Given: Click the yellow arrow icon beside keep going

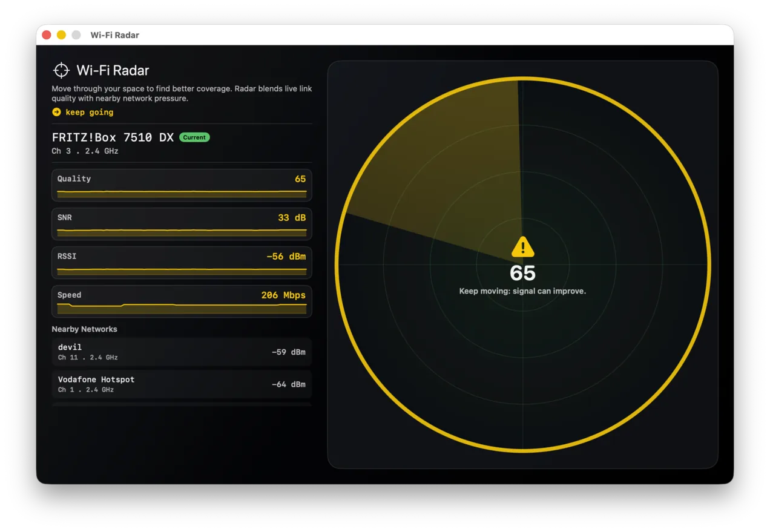Looking at the screenshot, I should point(56,112).
